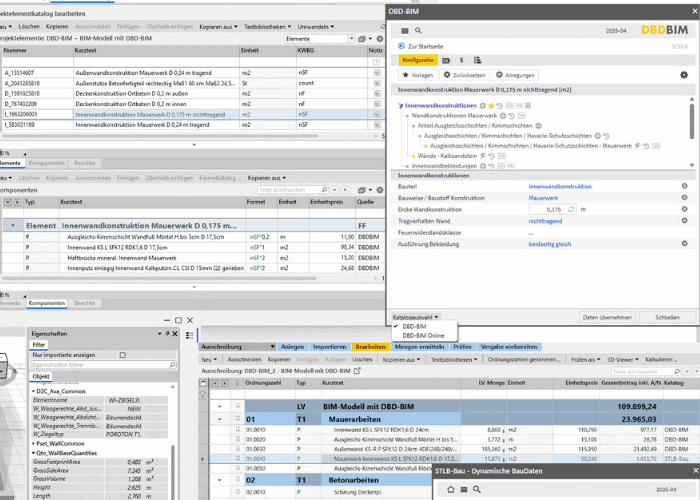Open the Elemente combo box in Projektelemente
Image resolution: width=700 pixels, height=500 pixels.
coord(320,39)
